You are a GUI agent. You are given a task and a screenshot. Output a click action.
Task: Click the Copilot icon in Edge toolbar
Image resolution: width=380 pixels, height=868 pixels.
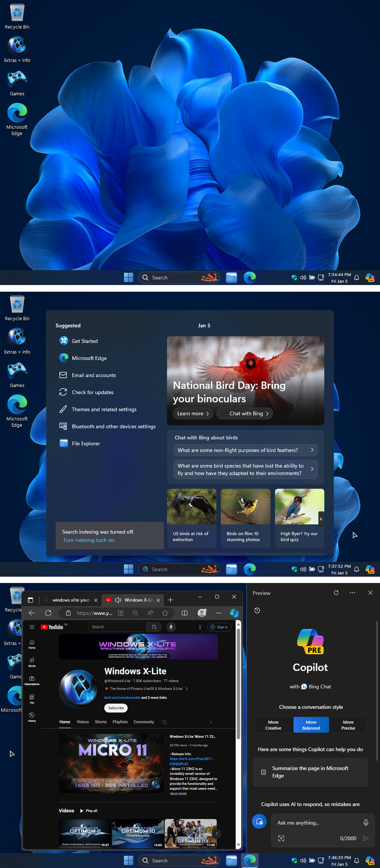[234, 613]
